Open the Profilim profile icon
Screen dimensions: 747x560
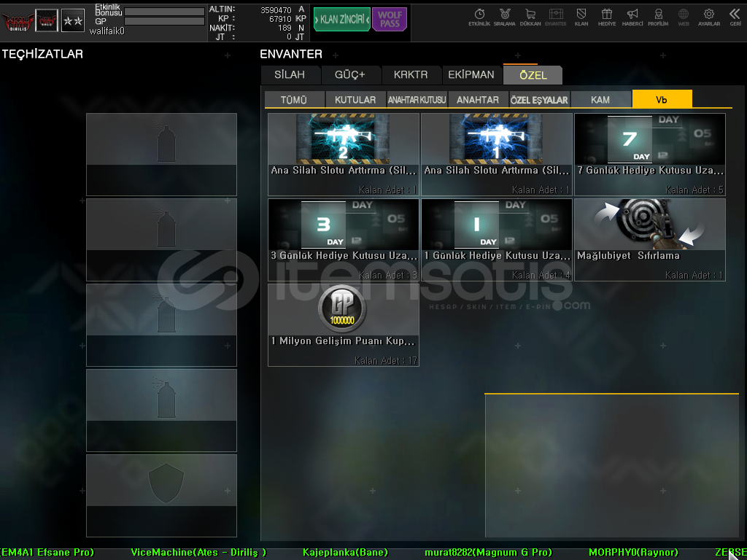point(658,17)
